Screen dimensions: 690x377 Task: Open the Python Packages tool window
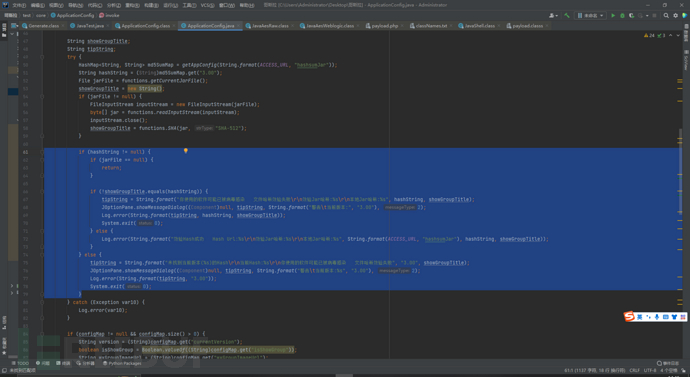click(122, 363)
